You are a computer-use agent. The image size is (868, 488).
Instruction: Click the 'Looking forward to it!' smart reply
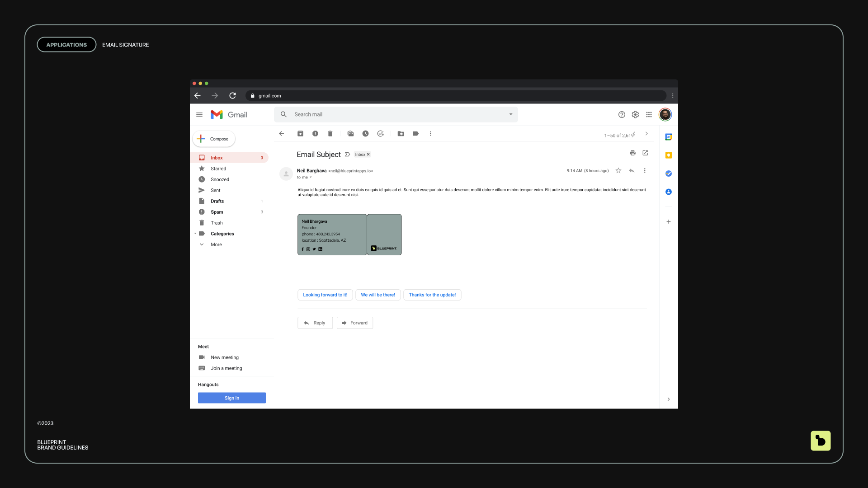point(325,295)
